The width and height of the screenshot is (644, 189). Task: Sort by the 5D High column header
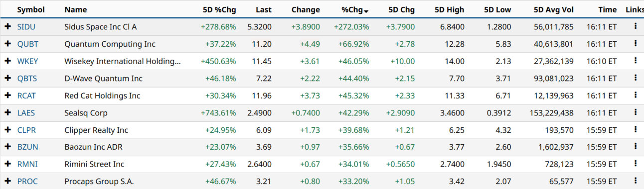pos(449,9)
